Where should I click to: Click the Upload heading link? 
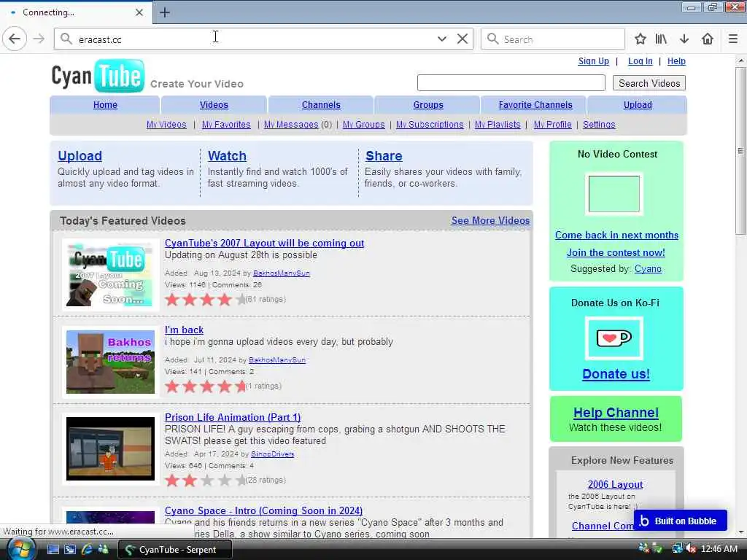[x=80, y=156]
